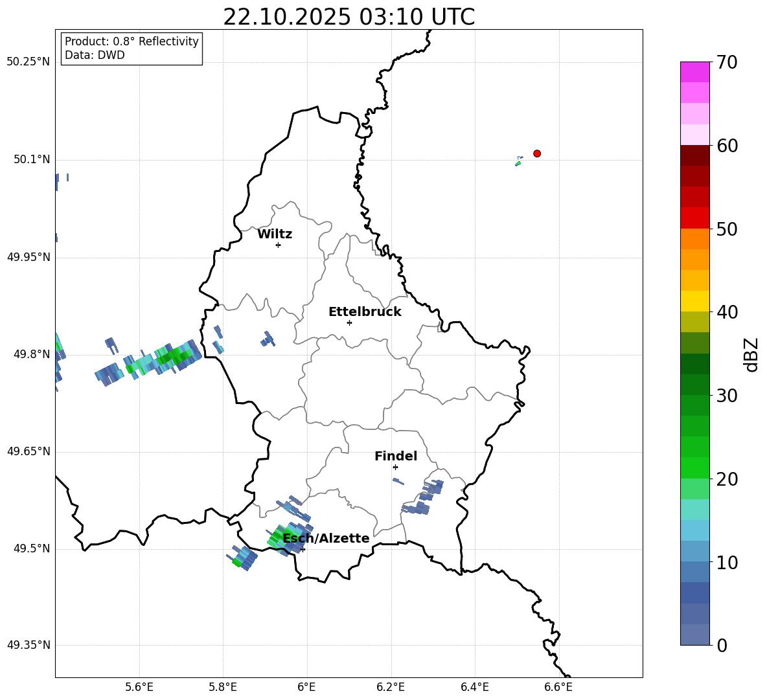
Task: Click the 70 colorbar tick label
Action: point(727,63)
